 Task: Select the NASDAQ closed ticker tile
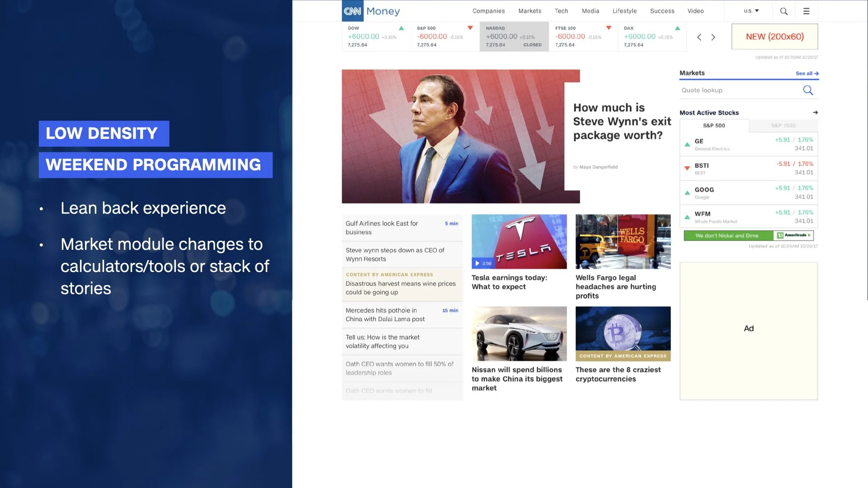click(x=514, y=37)
